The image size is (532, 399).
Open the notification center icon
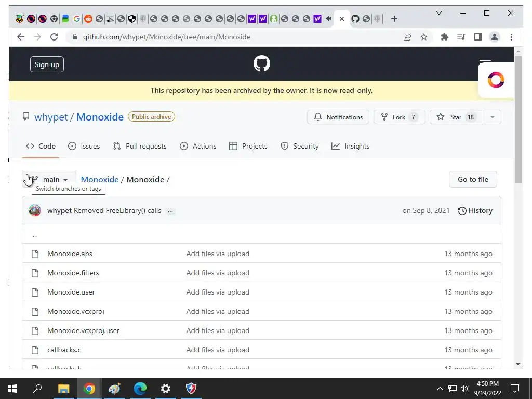(515, 389)
